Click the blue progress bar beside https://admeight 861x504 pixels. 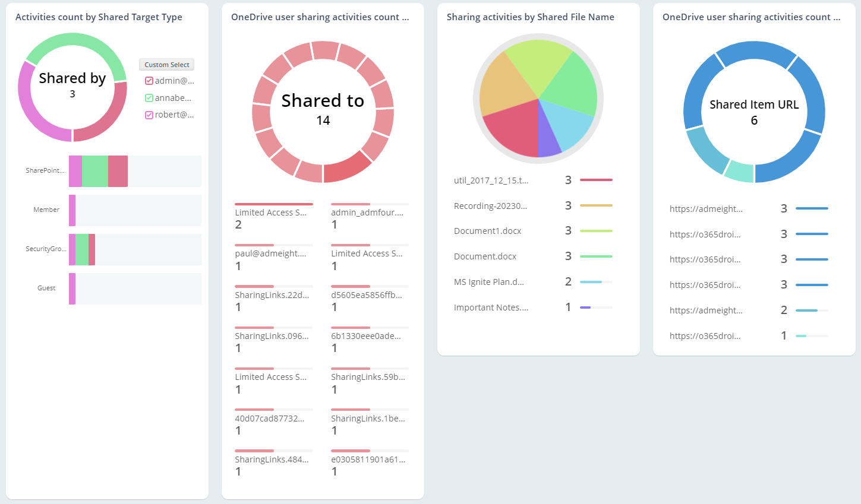[x=815, y=208]
